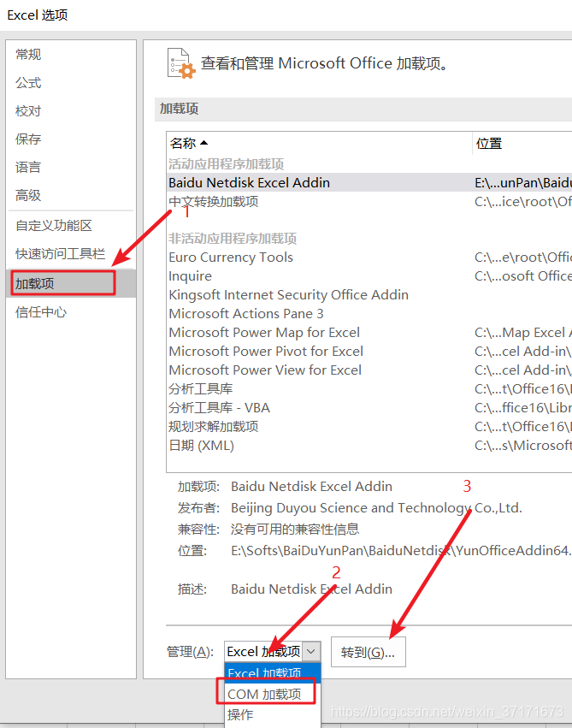Open the 语言 options category
Image resolution: width=572 pixels, height=728 pixels.
[x=28, y=167]
